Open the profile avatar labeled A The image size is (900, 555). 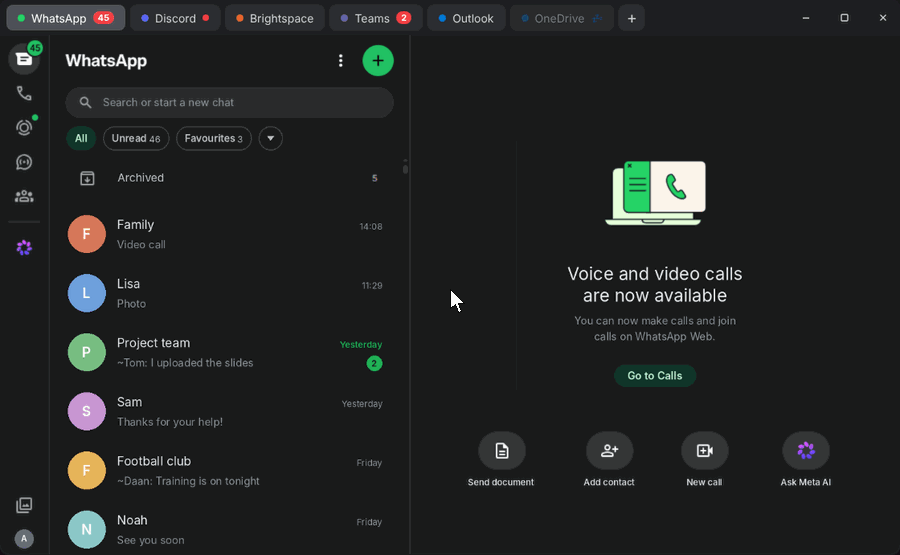click(x=24, y=538)
